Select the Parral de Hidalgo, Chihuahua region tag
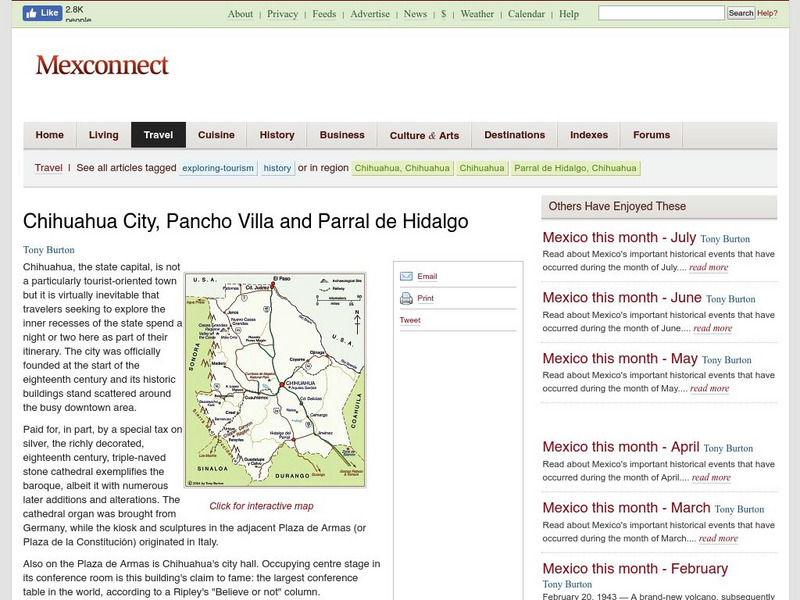 coord(578,169)
